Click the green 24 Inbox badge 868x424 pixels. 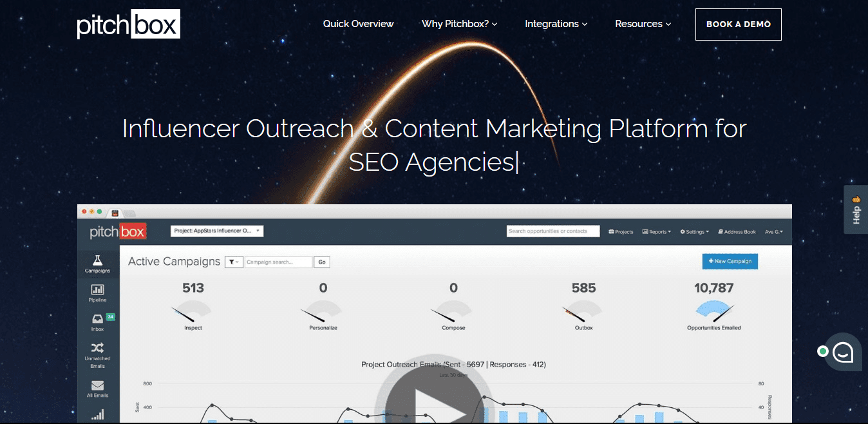pyautogui.click(x=110, y=316)
